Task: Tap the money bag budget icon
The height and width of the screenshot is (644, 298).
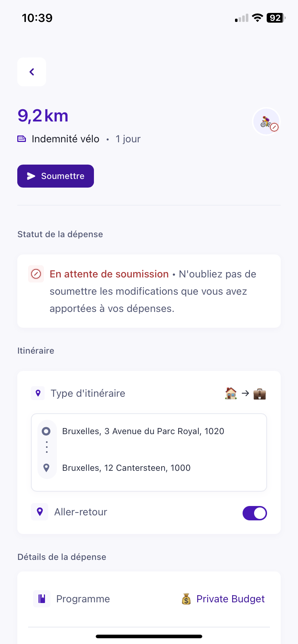Action: (186, 599)
